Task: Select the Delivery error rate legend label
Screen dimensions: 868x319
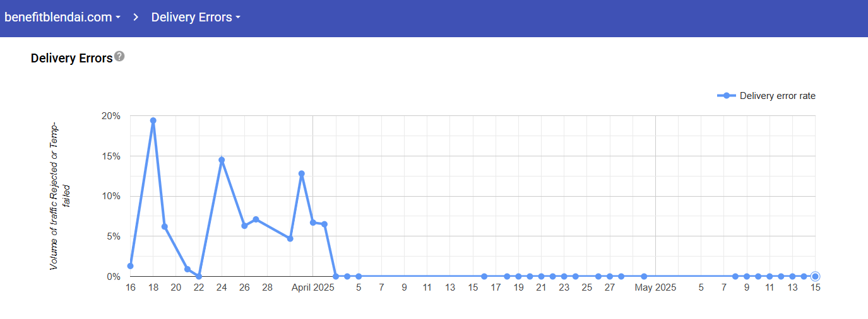Action: 777,96
